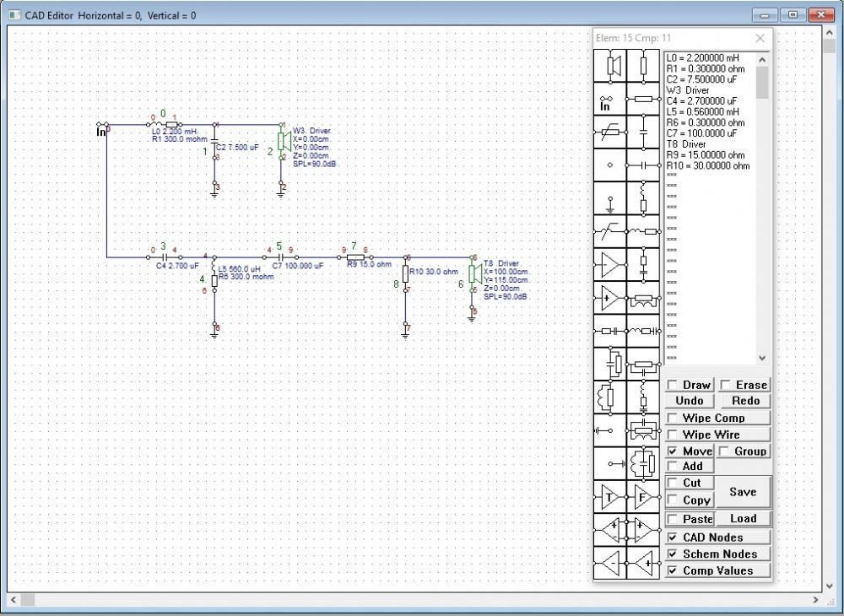Click the Load button
844x616 pixels.
[743, 519]
